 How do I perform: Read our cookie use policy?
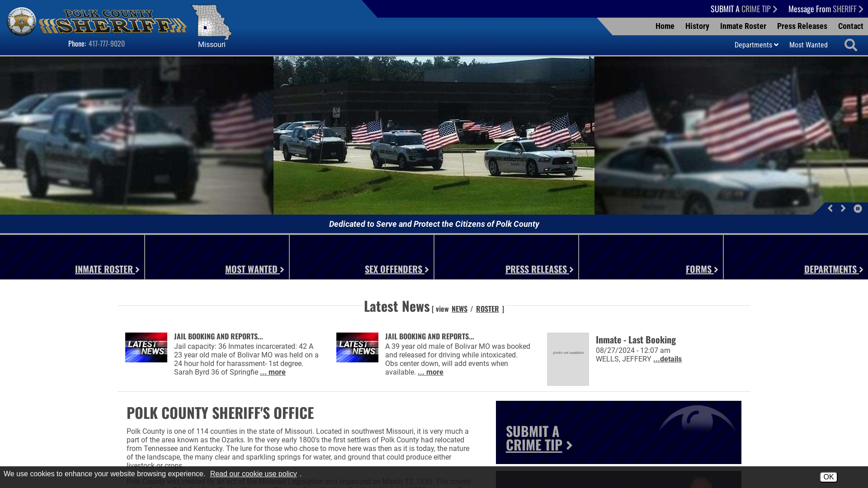253,474
